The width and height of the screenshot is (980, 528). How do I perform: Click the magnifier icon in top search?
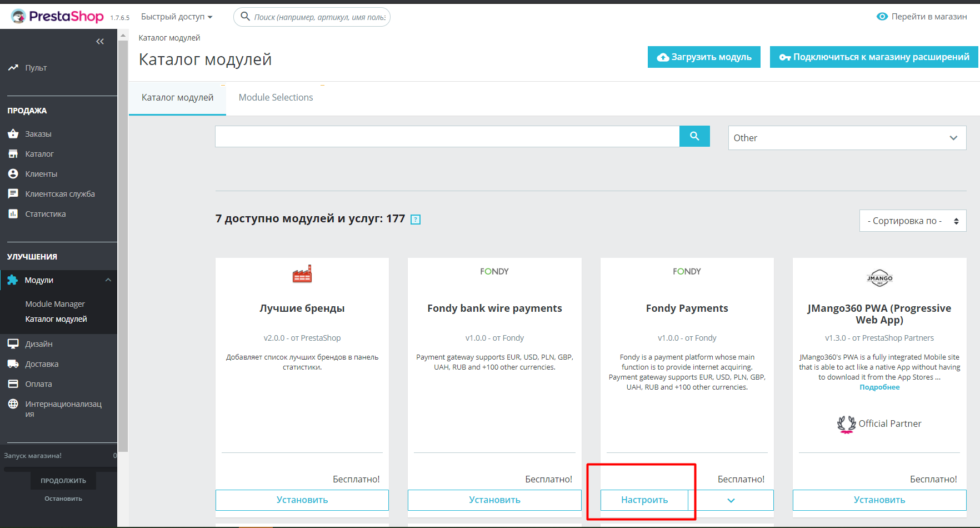[245, 17]
